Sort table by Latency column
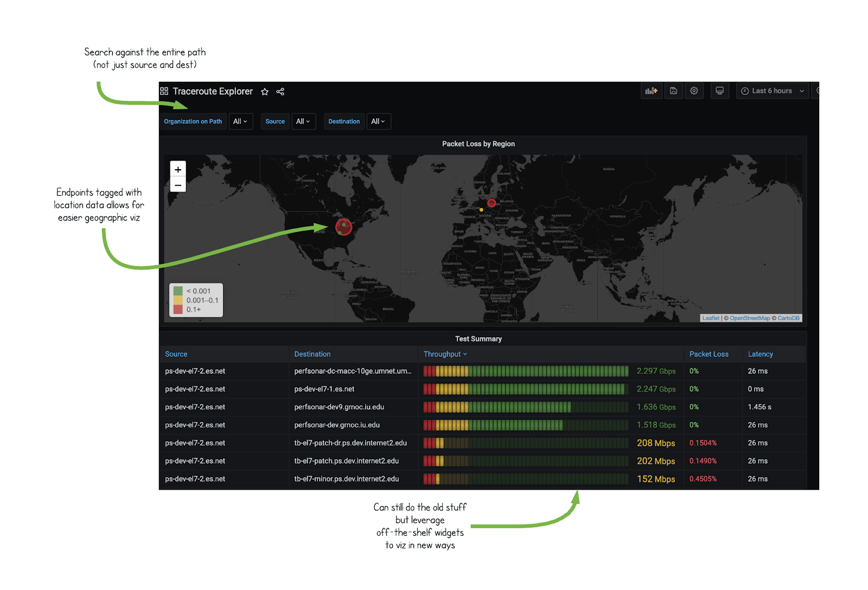 (761, 354)
